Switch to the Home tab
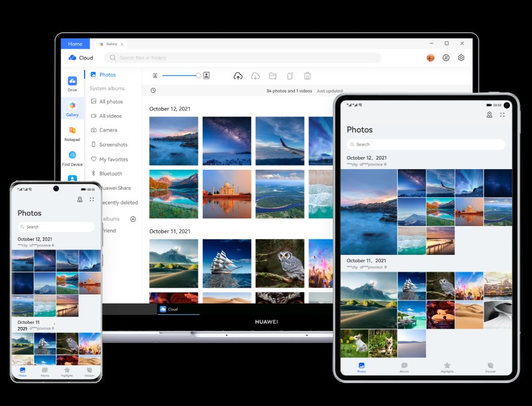Image resolution: width=532 pixels, height=406 pixels. (x=75, y=44)
